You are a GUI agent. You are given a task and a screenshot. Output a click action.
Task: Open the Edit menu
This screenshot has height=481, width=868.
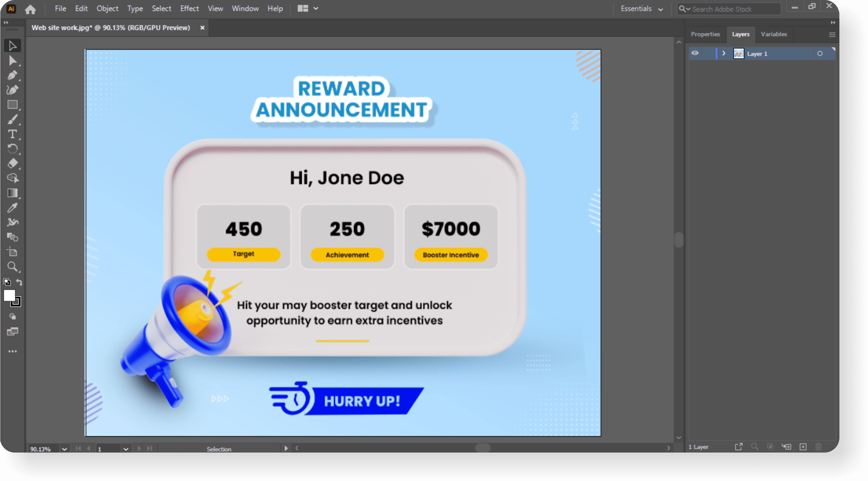coord(81,8)
